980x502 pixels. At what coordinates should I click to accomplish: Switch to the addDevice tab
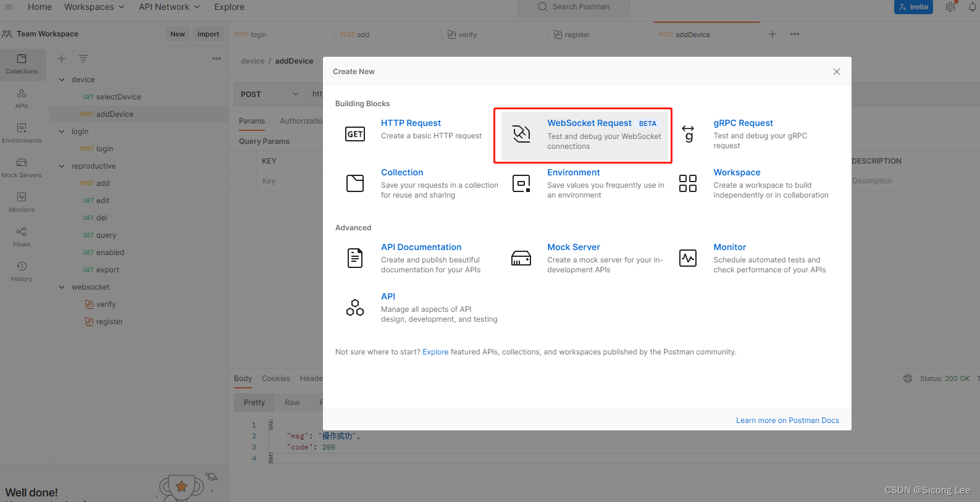coord(706,35)
